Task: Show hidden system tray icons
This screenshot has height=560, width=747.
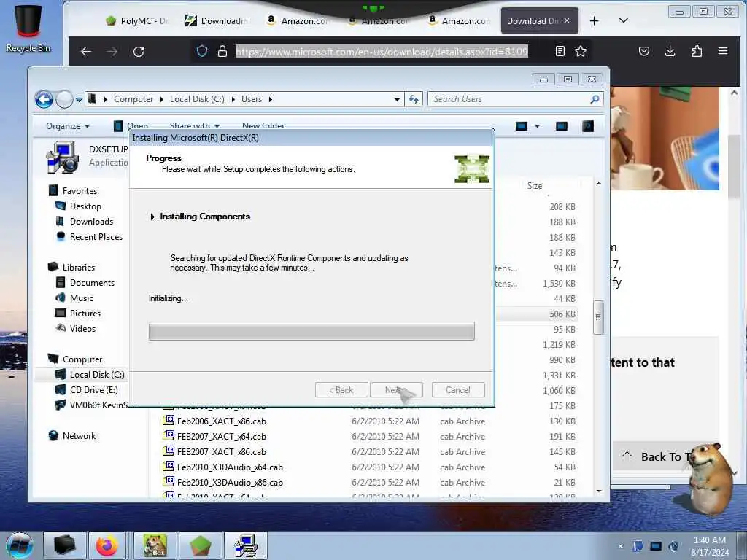Action: coord(620,546)
